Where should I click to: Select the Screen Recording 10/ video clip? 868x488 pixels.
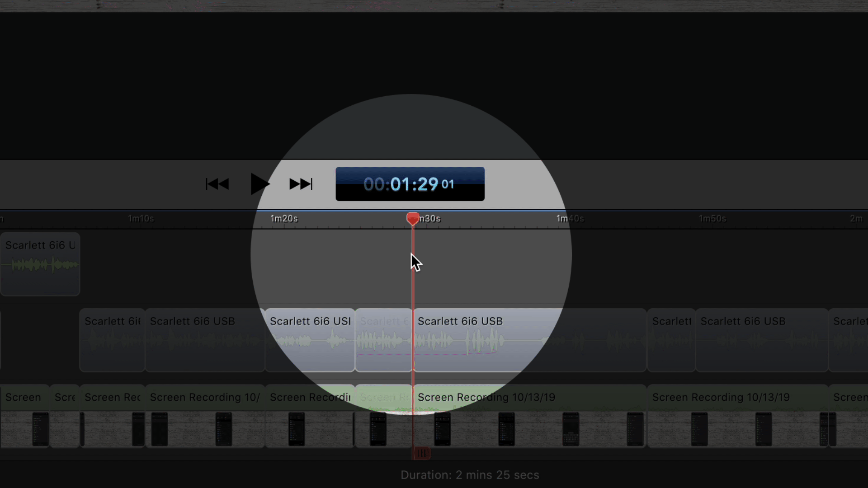(205, 416)
